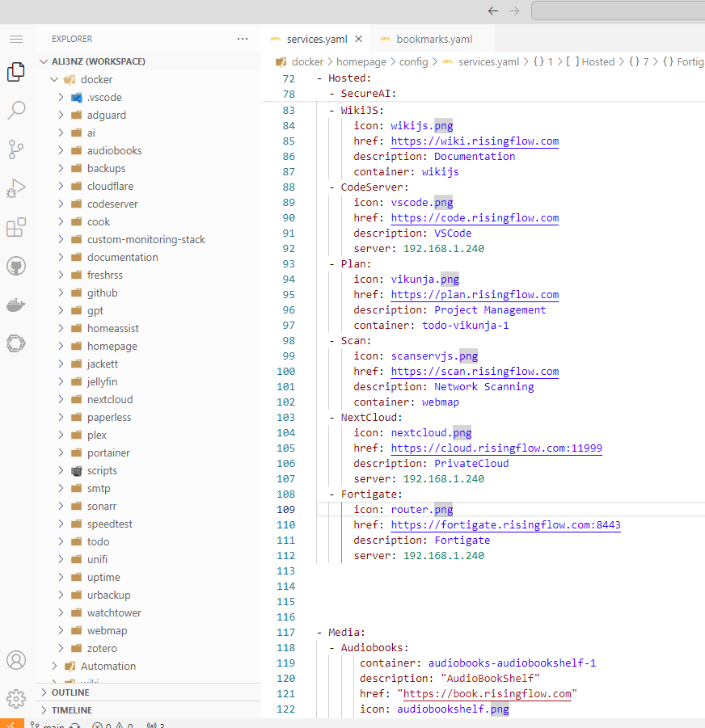Open the GitHub view icon
The width and height of the screenshot is (705, 728).
(x=16, y=266)
